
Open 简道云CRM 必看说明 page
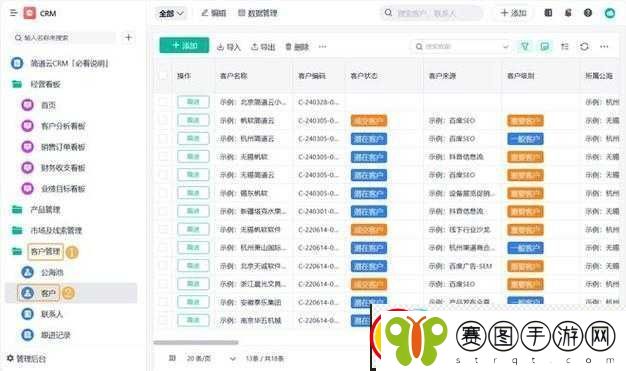click(x=69, y=63)
